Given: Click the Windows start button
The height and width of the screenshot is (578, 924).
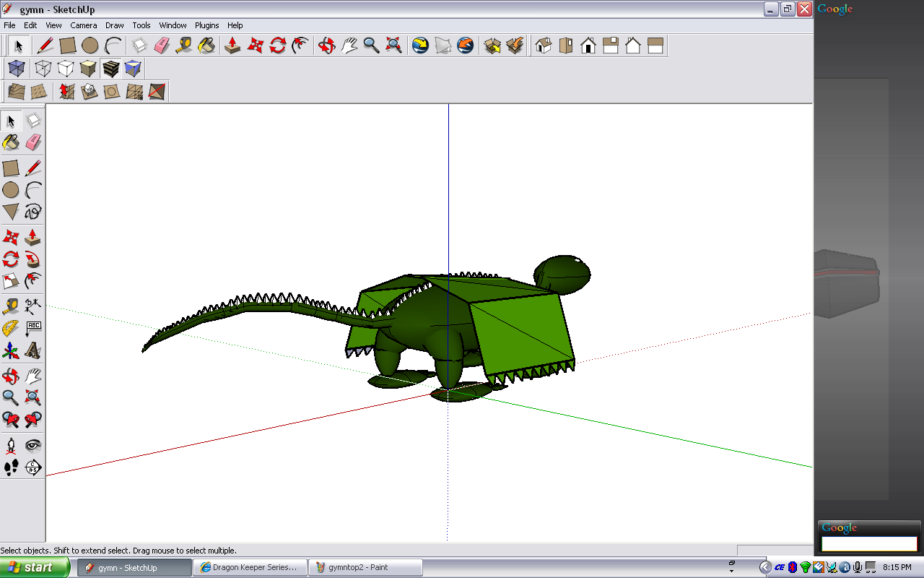Looking at the screenshot, I should pos(35,567).
